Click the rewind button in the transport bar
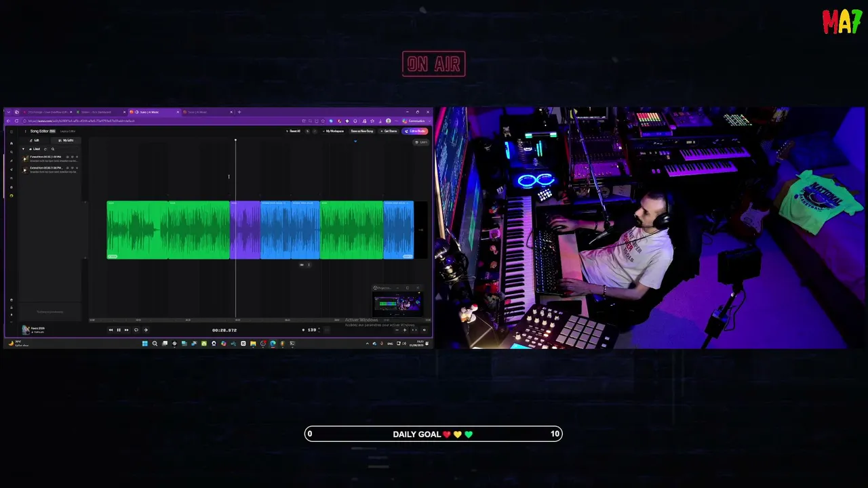The width and height of the screenshot is (868, 488). coord(111,330)
